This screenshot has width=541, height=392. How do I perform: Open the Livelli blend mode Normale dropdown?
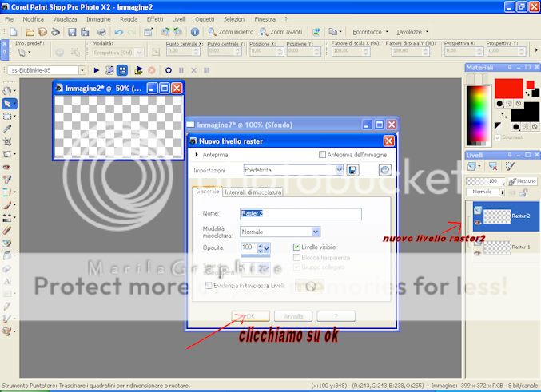tap(503, 192)
